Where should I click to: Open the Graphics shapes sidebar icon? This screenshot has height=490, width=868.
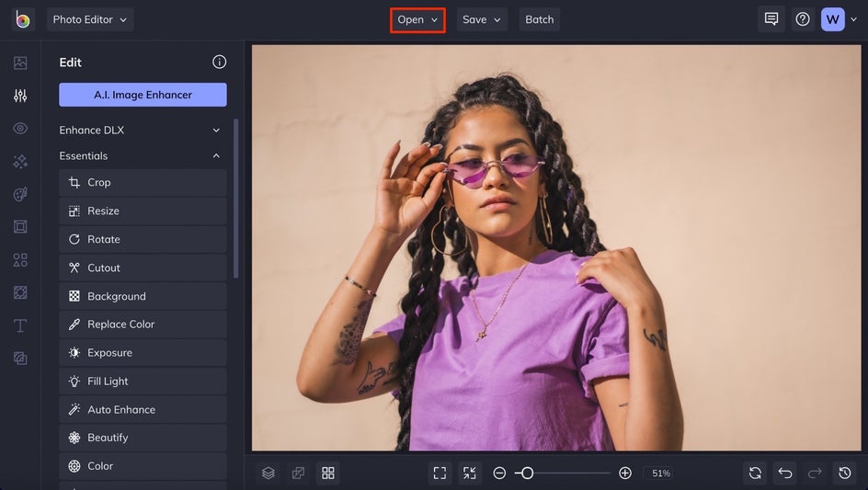tap(20, 259)
